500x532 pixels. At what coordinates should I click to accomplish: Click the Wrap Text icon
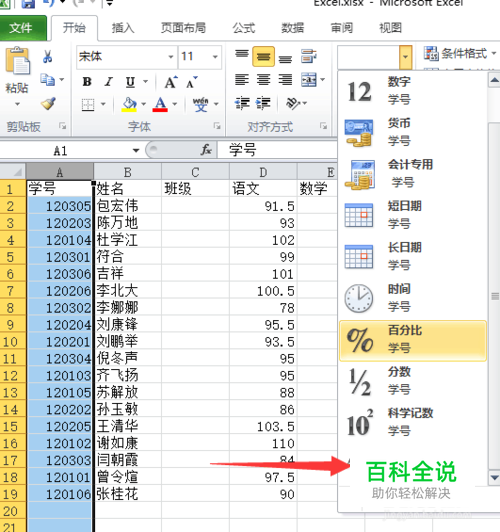[309, 56]
